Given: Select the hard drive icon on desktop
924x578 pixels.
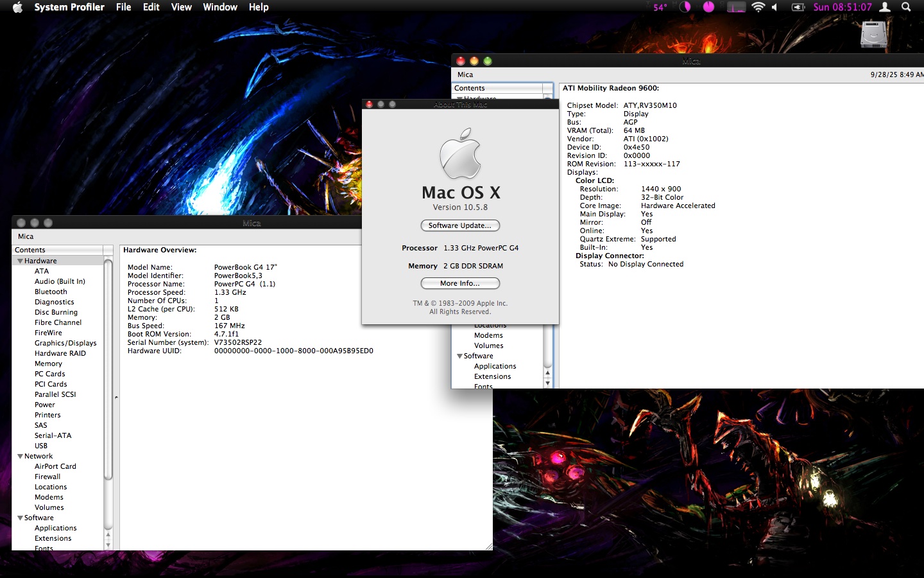Looking at the screenshot, I should click(x=873, y=34).
